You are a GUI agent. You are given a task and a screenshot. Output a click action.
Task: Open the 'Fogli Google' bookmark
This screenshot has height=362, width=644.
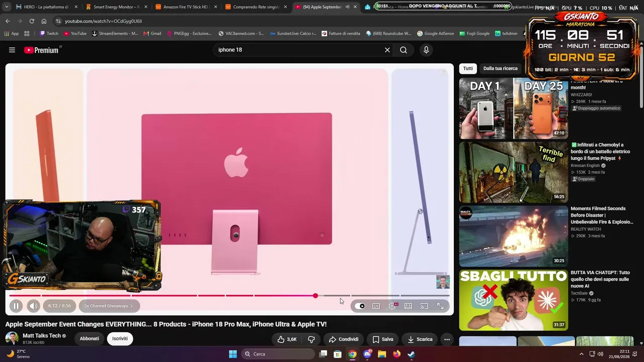pyautogui.click(x=474, y=34)
